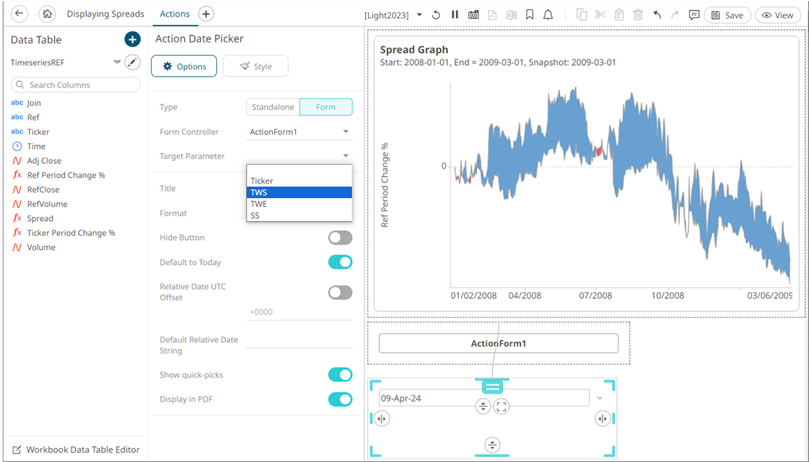Turn off Show quick-picks toggle
Image resolution: width=809 pixels, height=462 pixels.
click(340, 375)
